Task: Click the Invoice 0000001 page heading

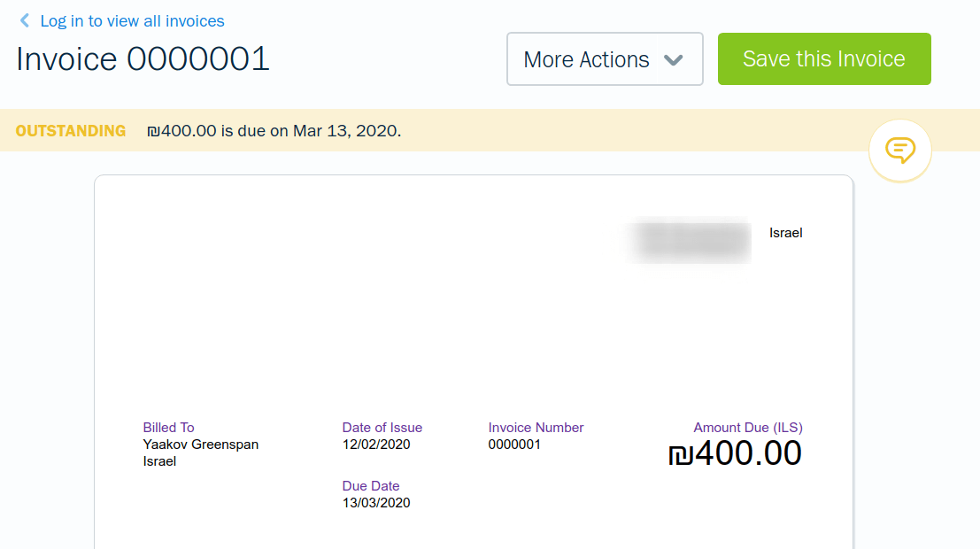Action: click(x=143, y=59)
